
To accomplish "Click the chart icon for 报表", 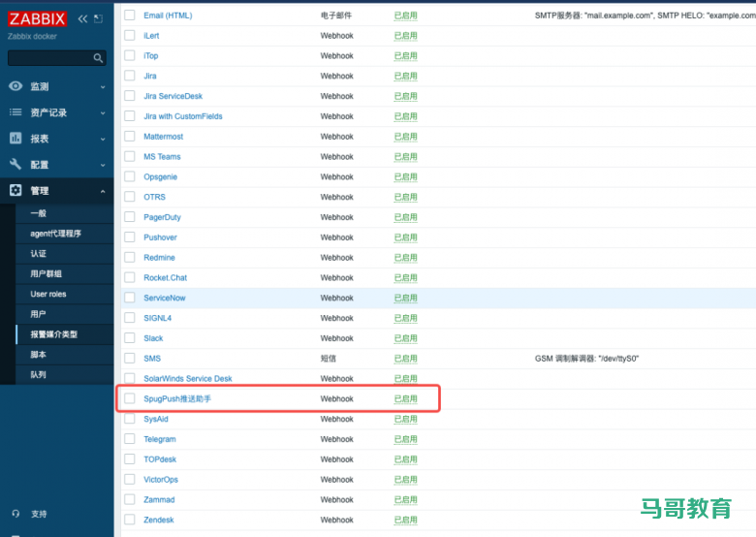I will [16, 139].
